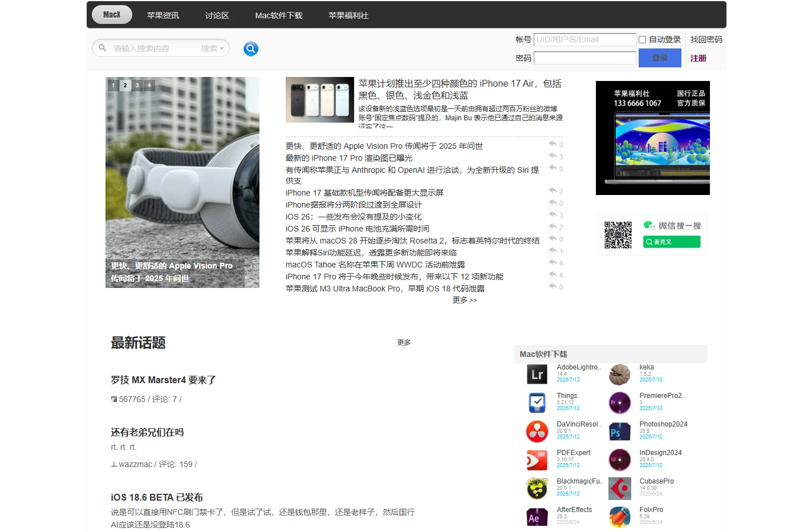Open iPhone 17 Pro 12 项新功能 headline
The width and height of the screenshot is (812, 532).
(x=395, y=277)
